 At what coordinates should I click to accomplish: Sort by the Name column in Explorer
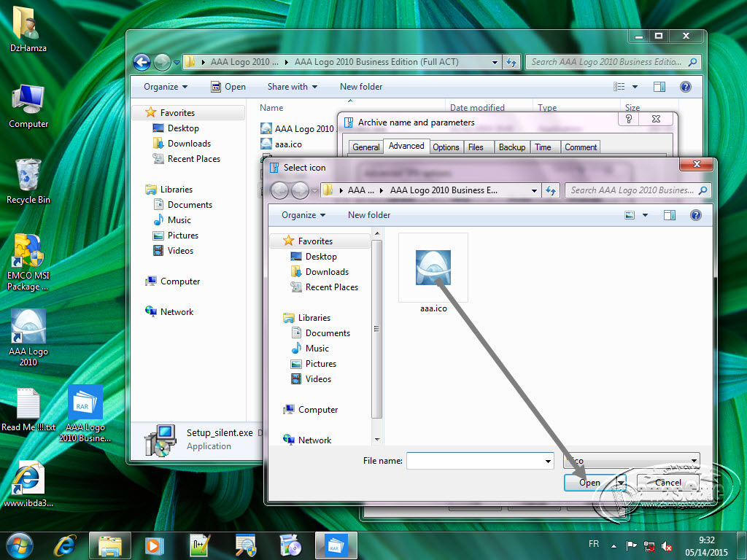(x=271, y=108)
